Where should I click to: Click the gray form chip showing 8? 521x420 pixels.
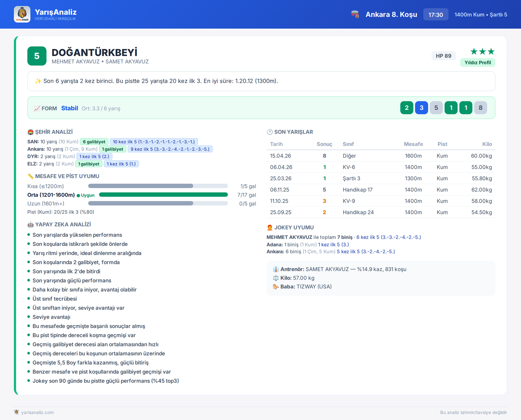tap(481, 108)
